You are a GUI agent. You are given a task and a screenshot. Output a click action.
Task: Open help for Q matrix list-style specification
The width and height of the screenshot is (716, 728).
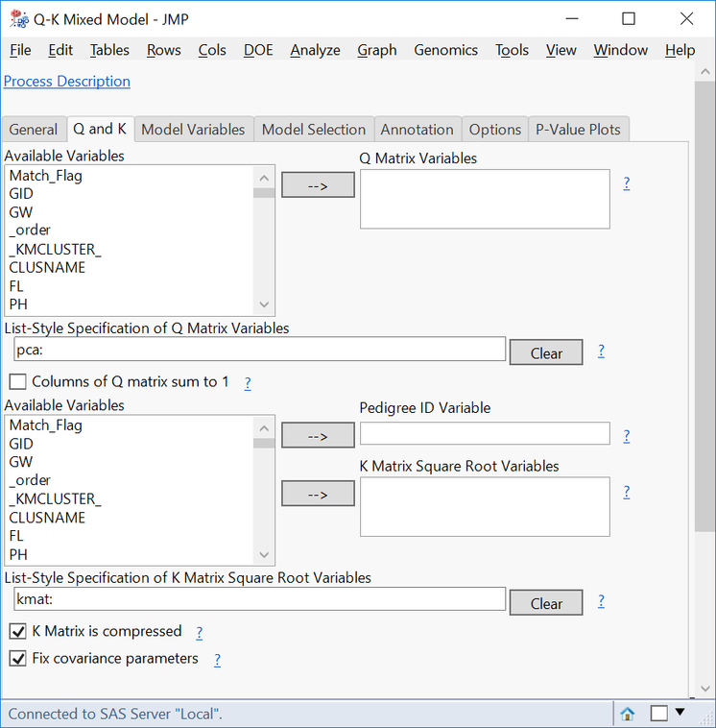tap(601, 352)
